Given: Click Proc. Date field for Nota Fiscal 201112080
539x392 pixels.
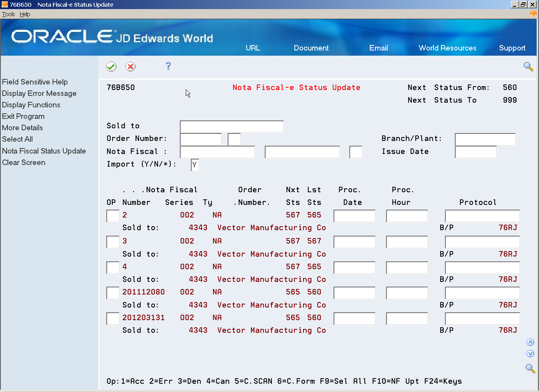Looking at the screenshot, I should coord(354,293).
